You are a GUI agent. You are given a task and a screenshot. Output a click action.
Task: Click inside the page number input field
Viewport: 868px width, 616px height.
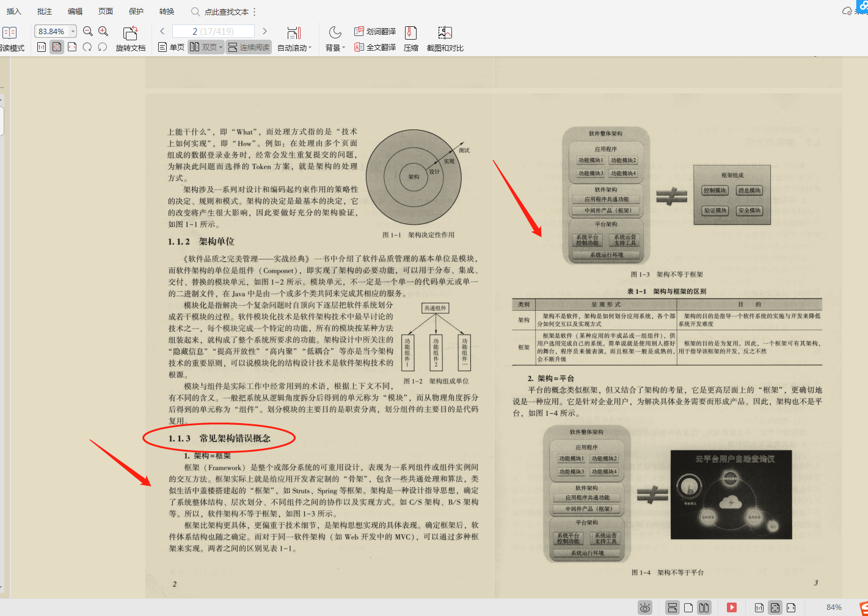pyautogui.click(x=212, y=30)
